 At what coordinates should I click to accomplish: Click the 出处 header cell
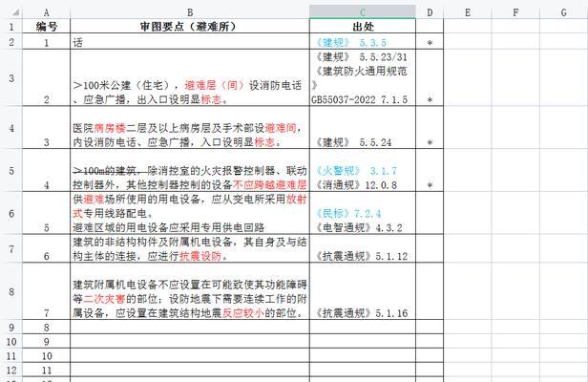(x=363, y=27)
